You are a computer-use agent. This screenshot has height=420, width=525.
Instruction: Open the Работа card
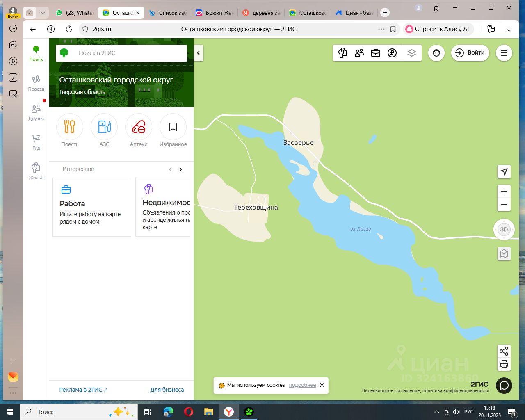coord(92,207)
